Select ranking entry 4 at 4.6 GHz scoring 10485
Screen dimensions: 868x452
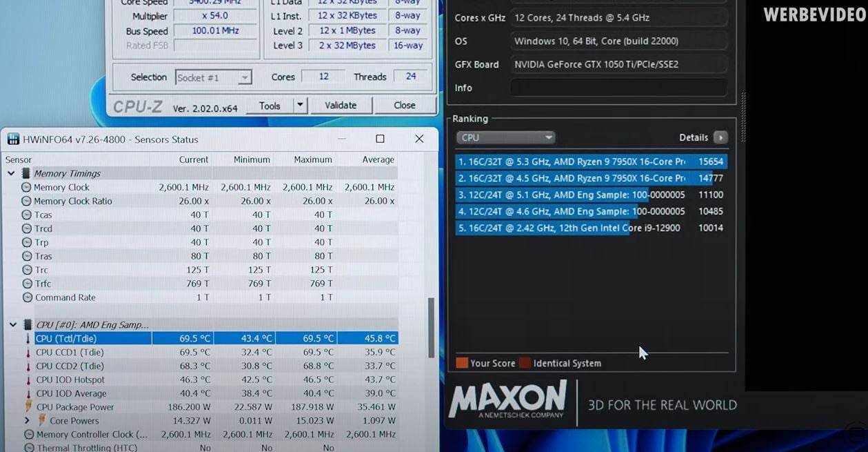(592, 211)
